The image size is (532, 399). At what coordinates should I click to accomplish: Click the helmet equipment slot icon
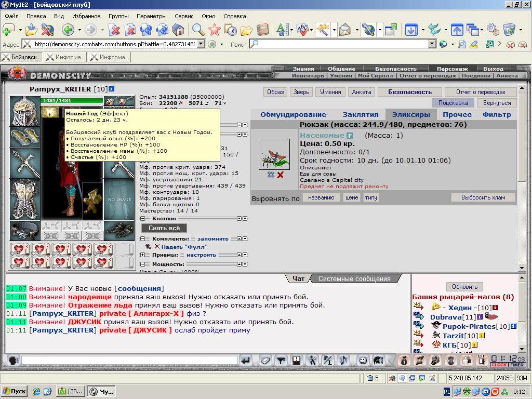coord(25,111)
